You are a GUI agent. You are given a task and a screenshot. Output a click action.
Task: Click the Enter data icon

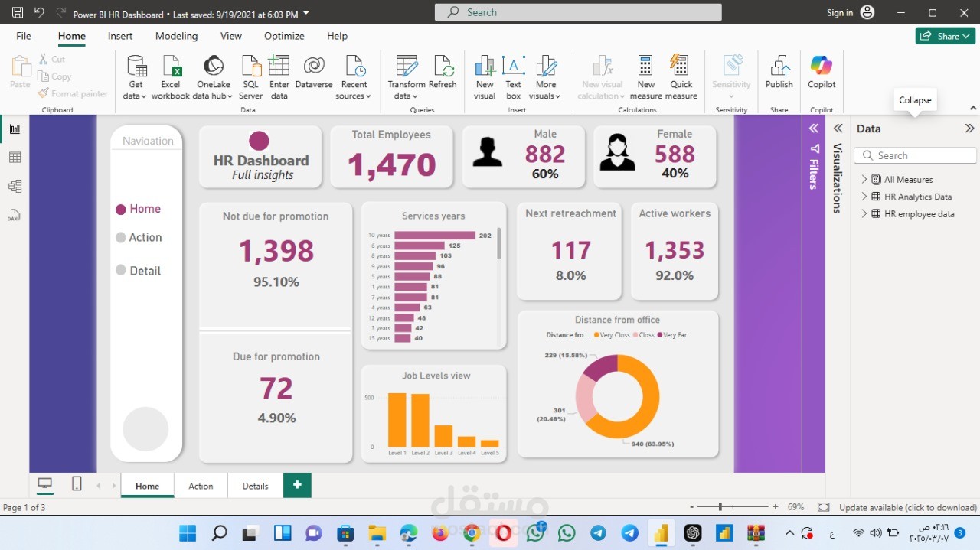(279, 78)
